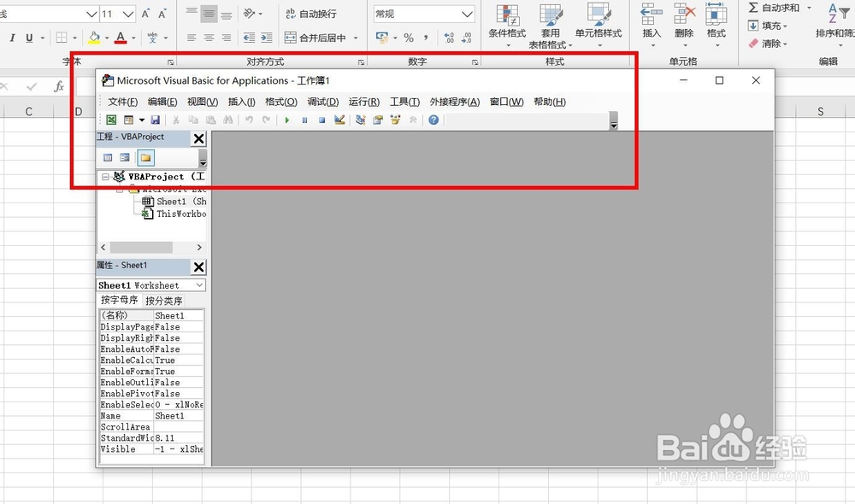The height and width of the screenshot is (504, 855).
Task: Open the VBA toolbar options overflow arrow
Action: (613, 121)
